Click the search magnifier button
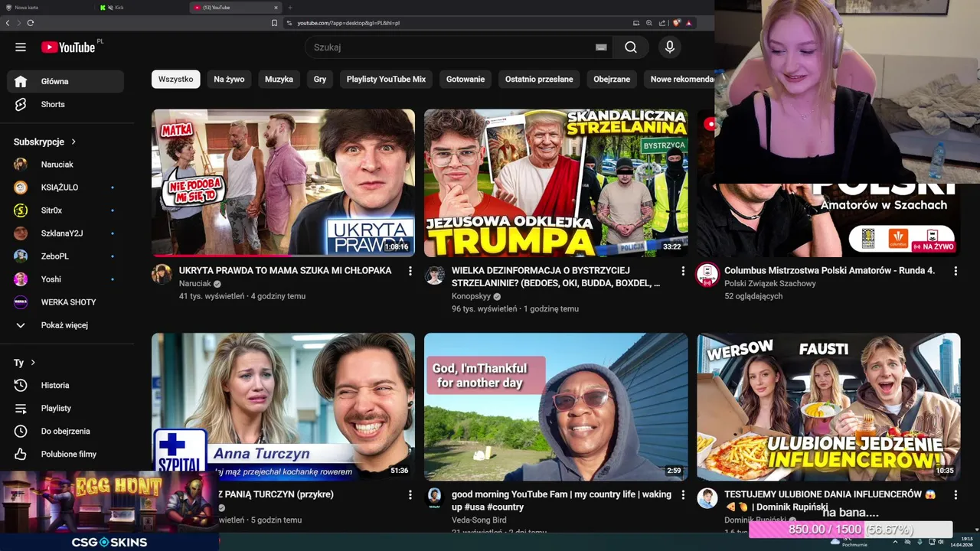This screenshot has width=980, height=551. tap(630, 47)
